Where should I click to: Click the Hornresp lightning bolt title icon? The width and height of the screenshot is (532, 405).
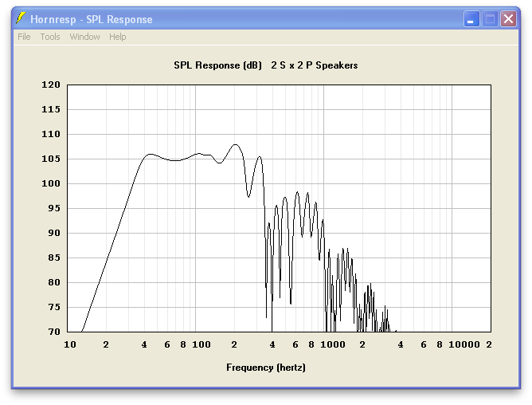[x=21, y=18]
